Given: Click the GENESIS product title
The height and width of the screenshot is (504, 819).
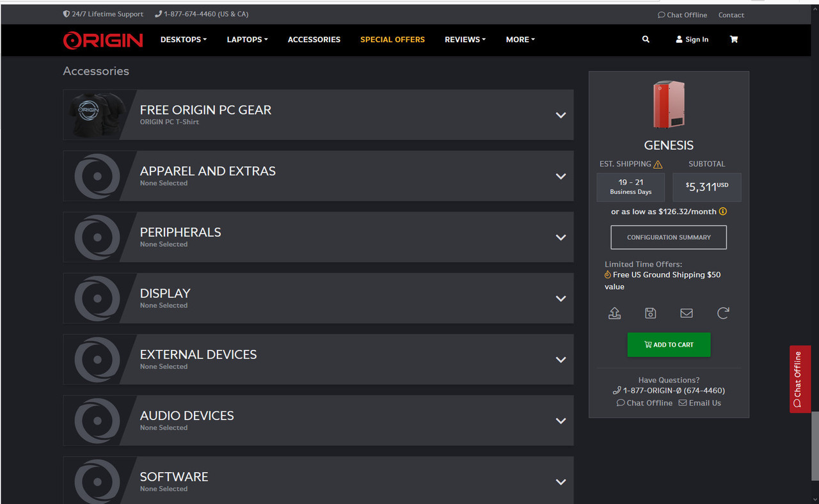Looking at the screenshot, I should [x=669, y=145].
